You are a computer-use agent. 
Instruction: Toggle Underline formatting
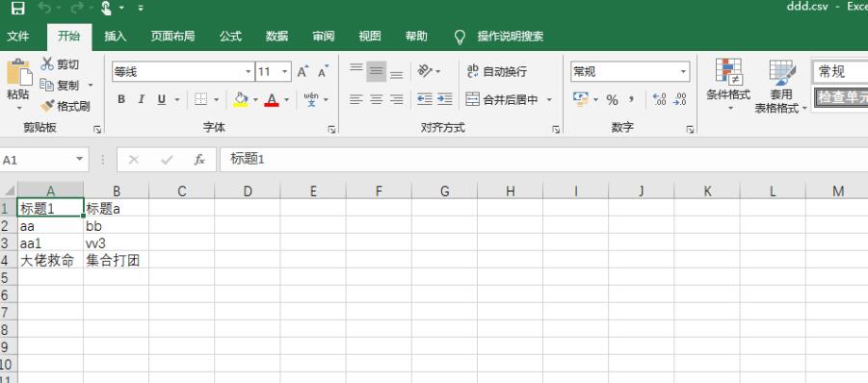click(x=161, y=99)
